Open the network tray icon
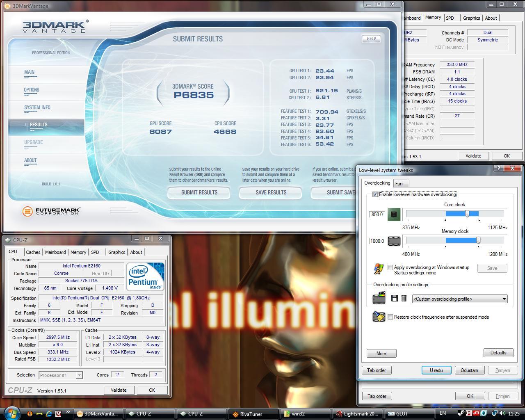Screen dimensions: 525x420 [x=495, y=413]
